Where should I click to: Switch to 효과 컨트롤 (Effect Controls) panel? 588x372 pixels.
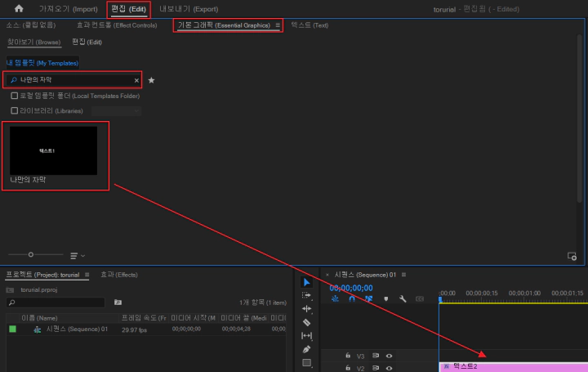pos(117,25)
